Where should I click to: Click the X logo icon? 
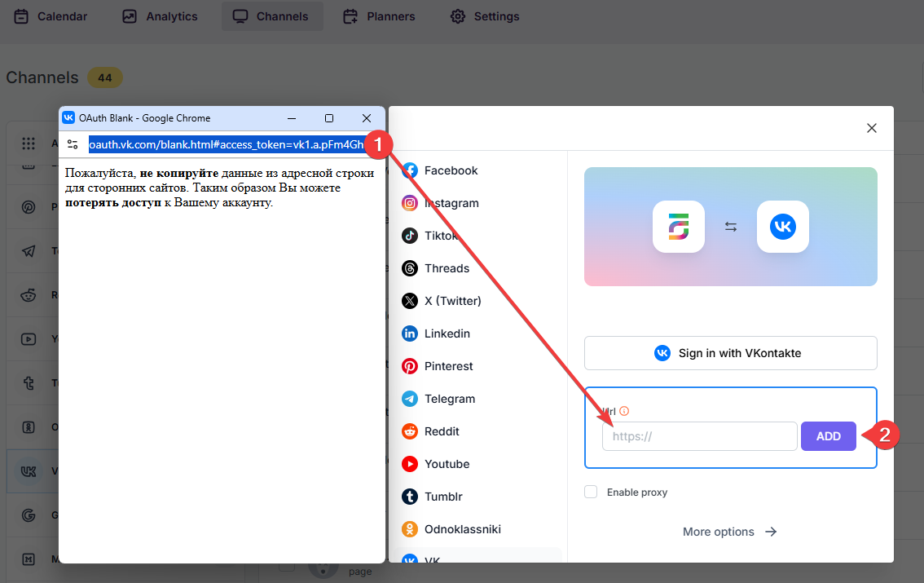tap(410, 301)
